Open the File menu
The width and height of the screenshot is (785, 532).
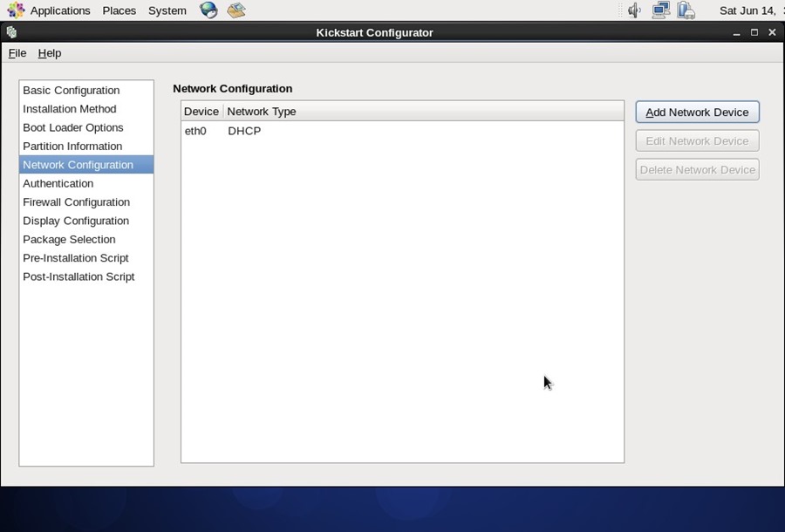click(17, 53)
